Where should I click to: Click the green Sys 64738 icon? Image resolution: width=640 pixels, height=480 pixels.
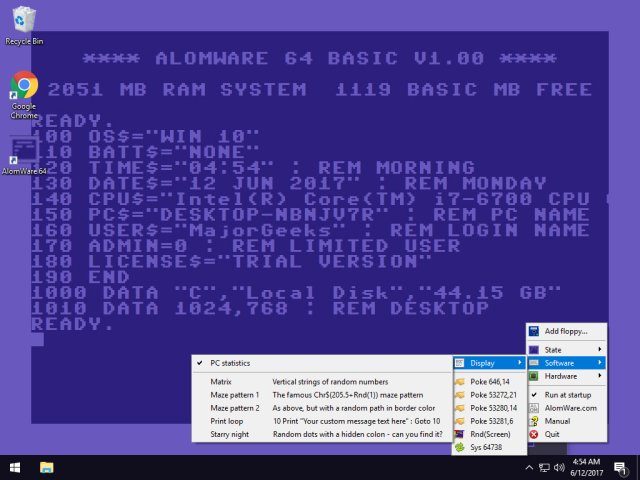pos(460,447)
